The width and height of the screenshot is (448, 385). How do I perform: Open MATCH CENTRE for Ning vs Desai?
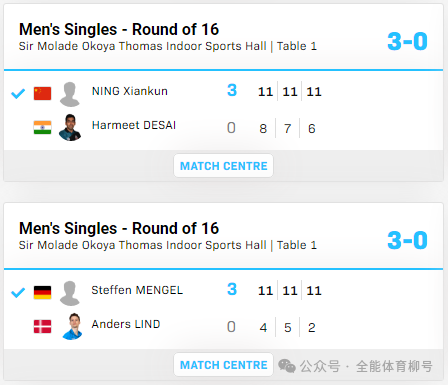pos(223,166)
